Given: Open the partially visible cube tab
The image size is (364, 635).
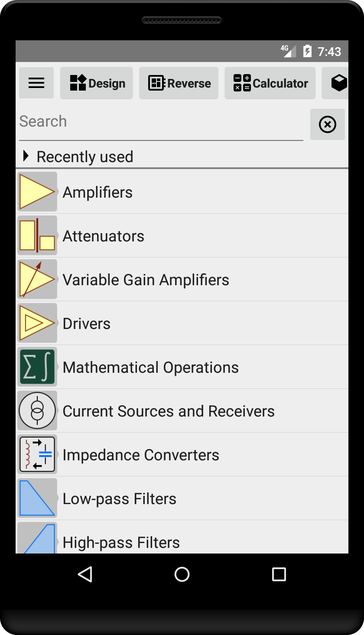Looking at the screenshot, I should pyautogui.click(x=338, y=83).
